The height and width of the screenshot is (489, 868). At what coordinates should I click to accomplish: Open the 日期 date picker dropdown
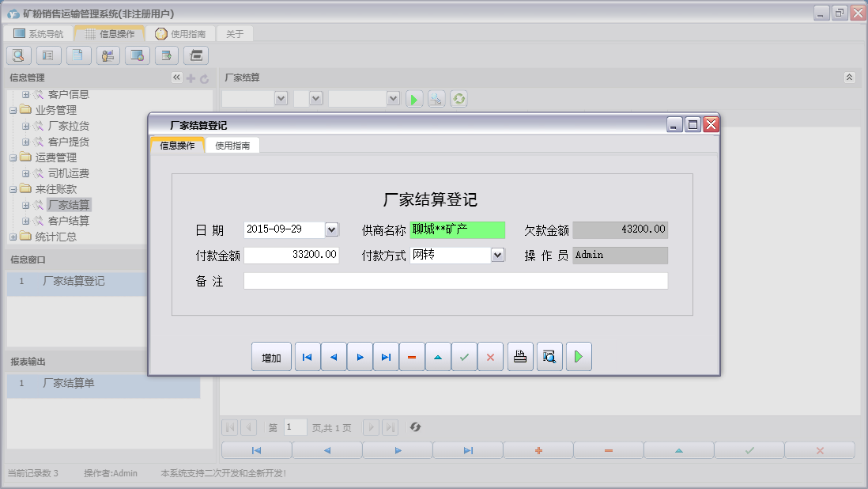332,229
